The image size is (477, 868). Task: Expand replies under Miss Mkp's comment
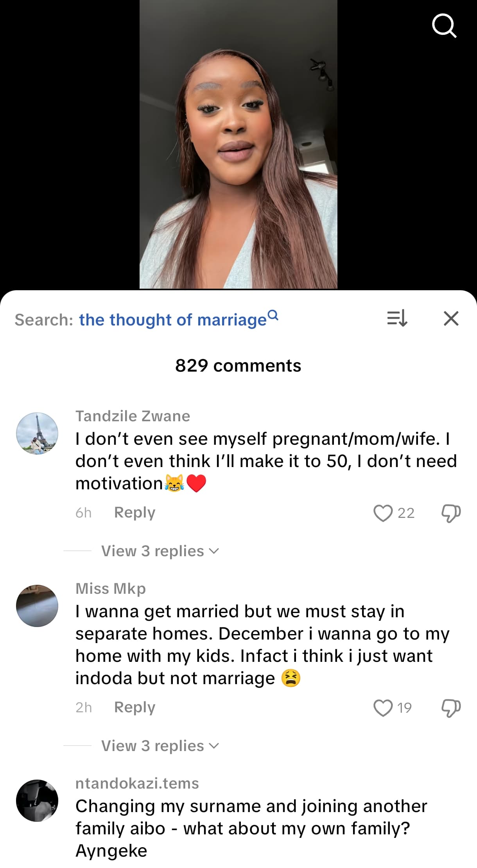click(x=160, y=746)
